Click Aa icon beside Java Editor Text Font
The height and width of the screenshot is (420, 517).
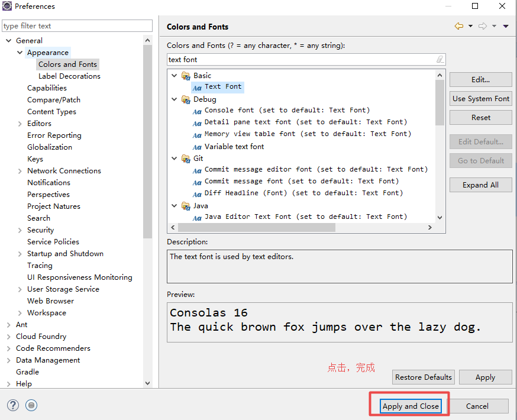[197, 218]
